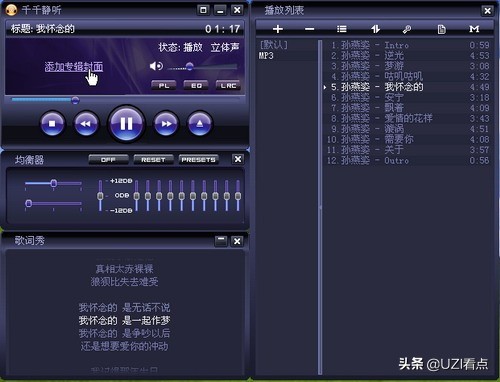
Task: Skip to the next track
Action: point(166,124)
